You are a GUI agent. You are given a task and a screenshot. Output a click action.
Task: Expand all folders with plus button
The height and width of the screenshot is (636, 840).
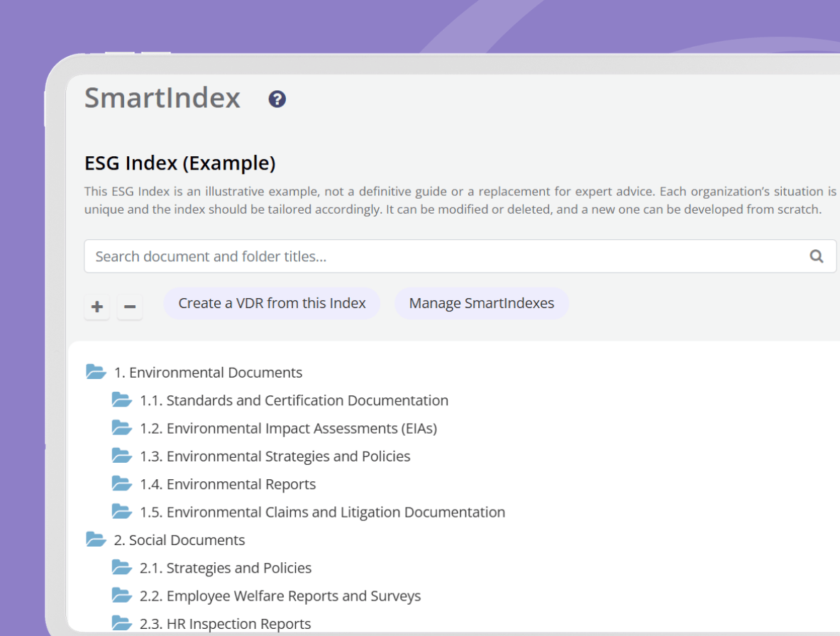click(x=97, y=307)
